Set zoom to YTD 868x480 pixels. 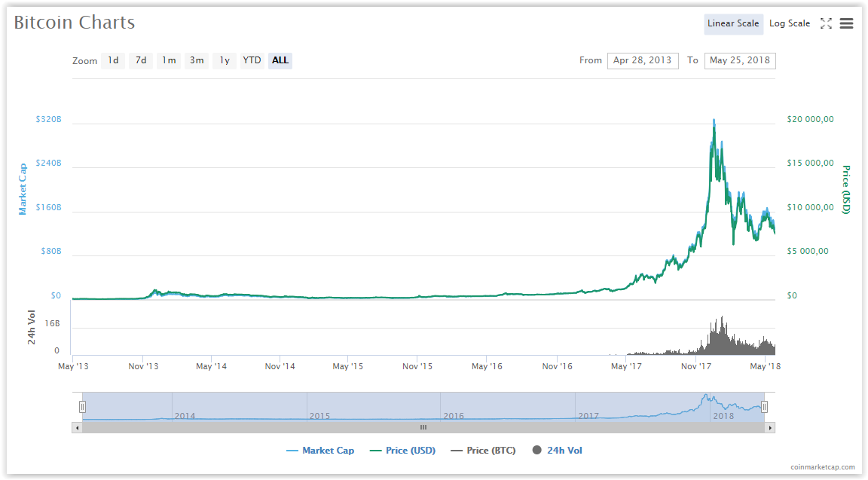(252, 60)
